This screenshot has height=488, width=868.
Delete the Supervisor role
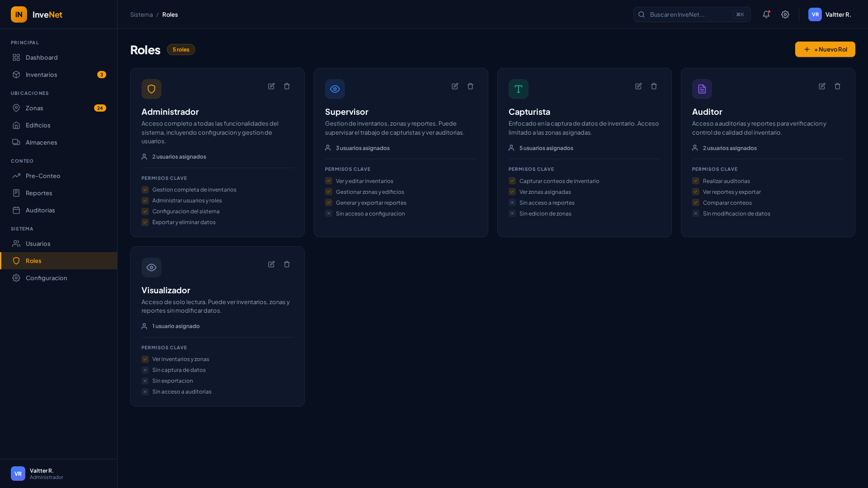470,86
